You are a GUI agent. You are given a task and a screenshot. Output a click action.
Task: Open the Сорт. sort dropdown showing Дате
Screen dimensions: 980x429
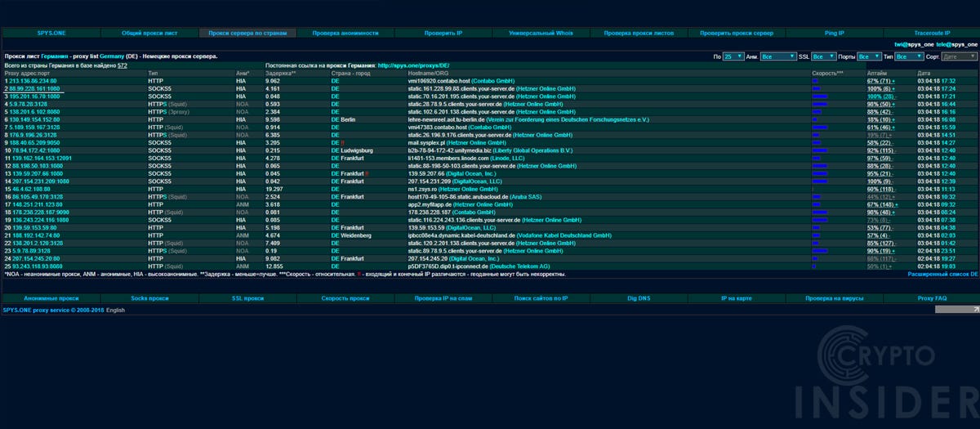959,56
